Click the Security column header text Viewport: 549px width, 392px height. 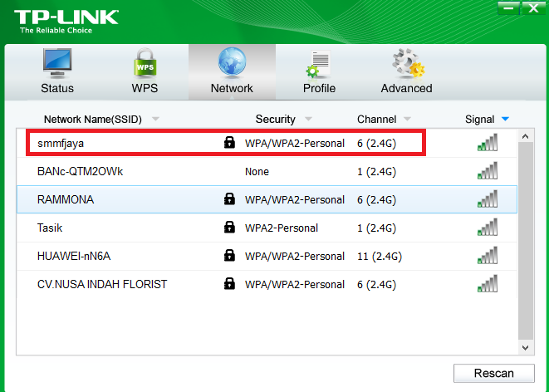(x=275, y=120)
